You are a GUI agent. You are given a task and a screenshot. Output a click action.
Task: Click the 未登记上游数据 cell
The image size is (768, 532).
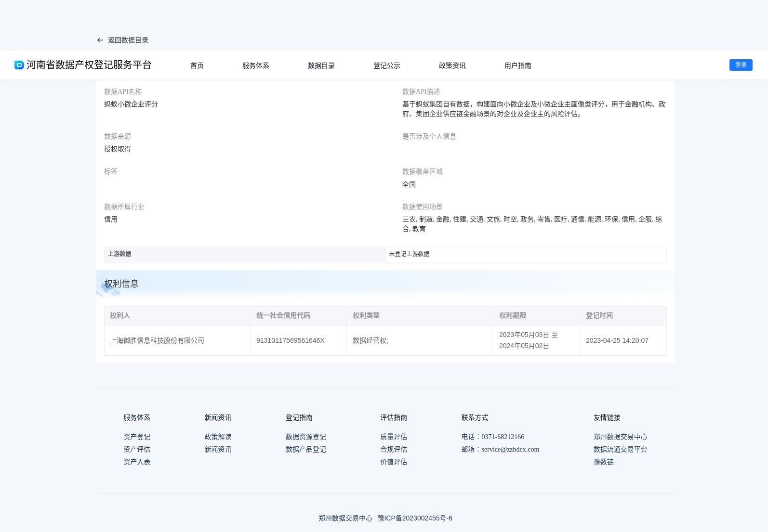pos(526,254)
